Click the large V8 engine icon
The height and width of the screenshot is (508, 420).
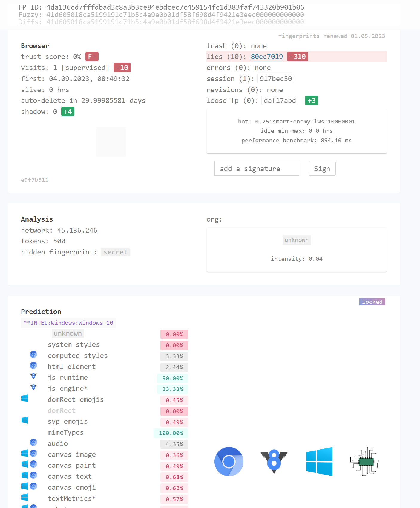274,461
